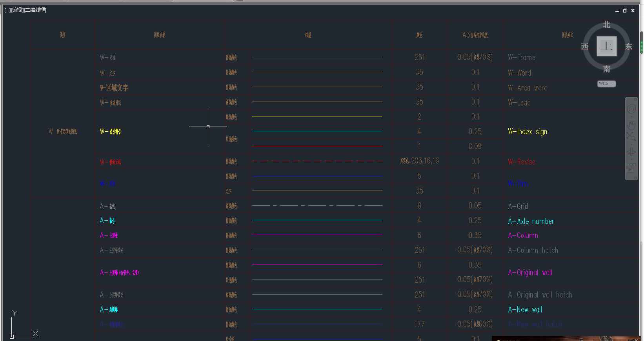Open the [-] viewport controls menu
Screen dimensions: 644x341
7,10
